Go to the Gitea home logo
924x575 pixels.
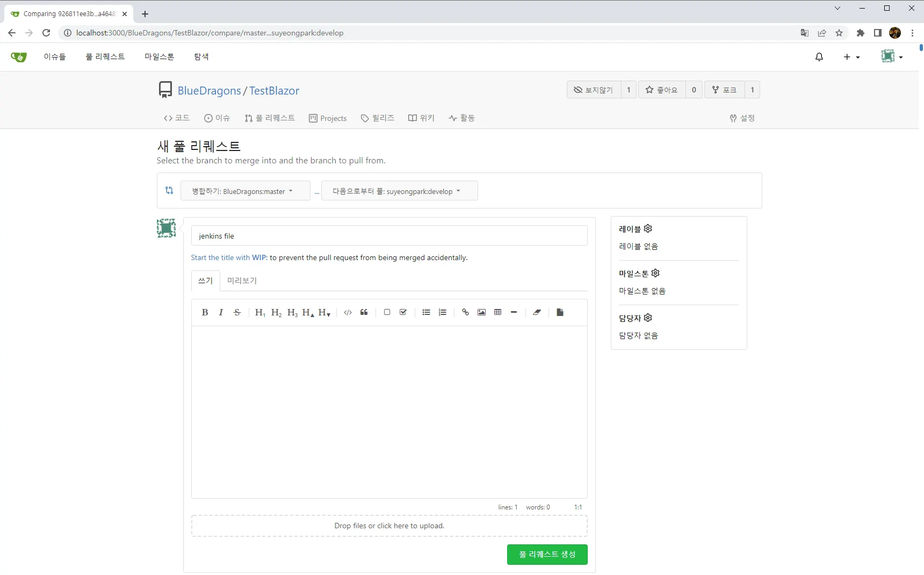coord(19,57)
